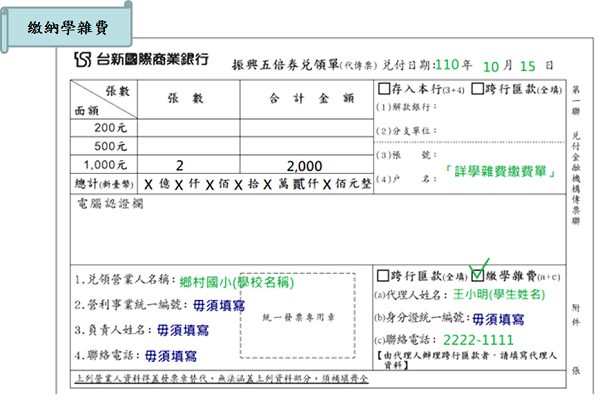Select the 振興五倍券兌領單 form title
Screen dimensions: 600x400
(285, 65)
